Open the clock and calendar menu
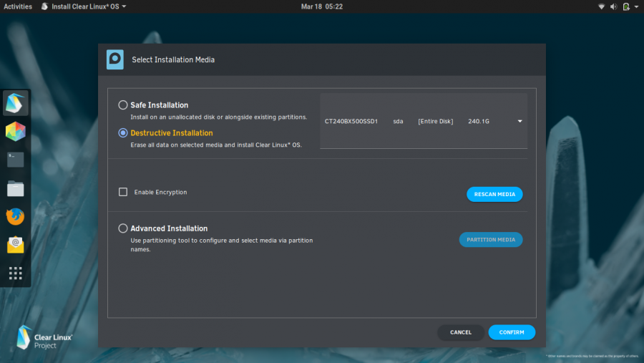The image size is (644, 363). pyautogui.click(x=321, y=6)
